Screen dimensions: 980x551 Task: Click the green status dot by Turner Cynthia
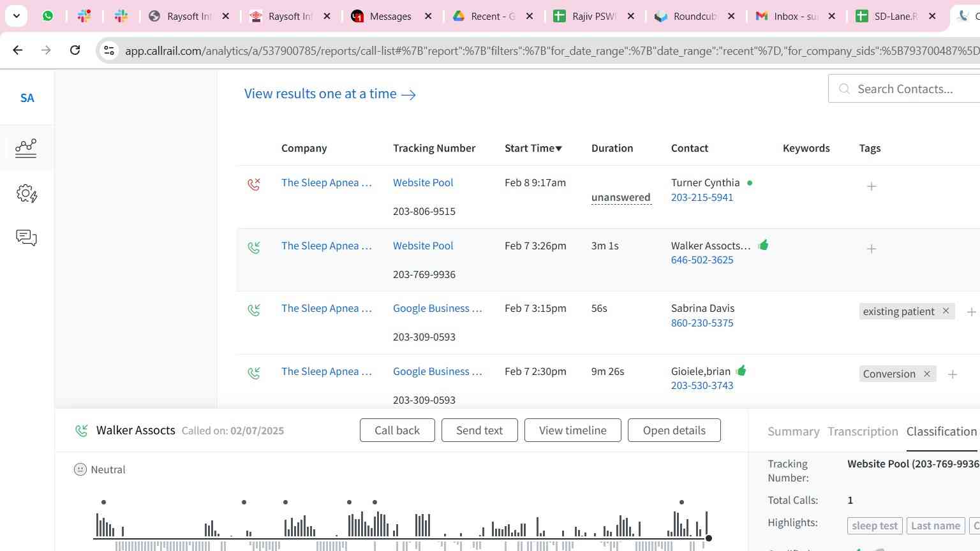point(750,183)
